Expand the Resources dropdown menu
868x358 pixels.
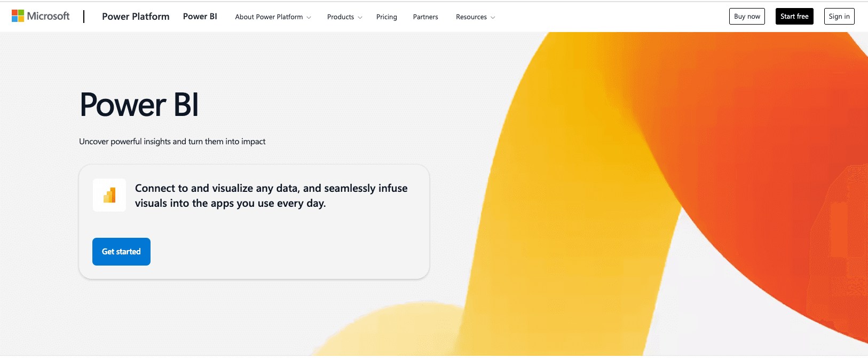tap(475, 17)
